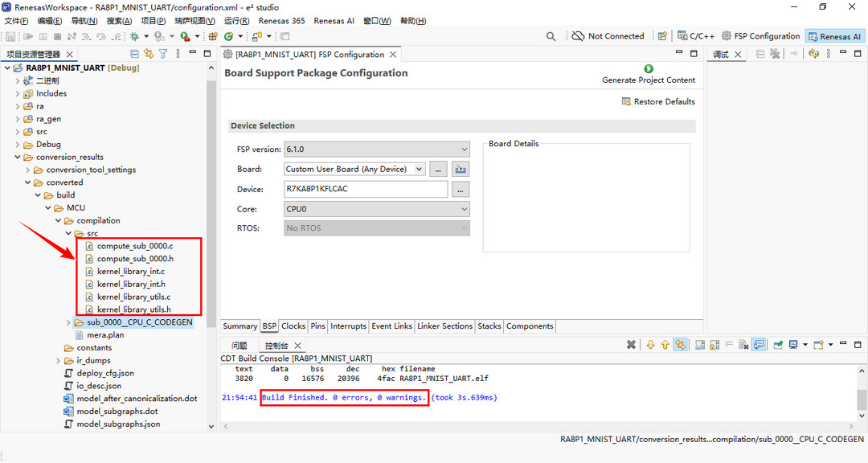Open the debug launch dropdown arrow
This screenshot has width=868, height=463.
point(146,36)
